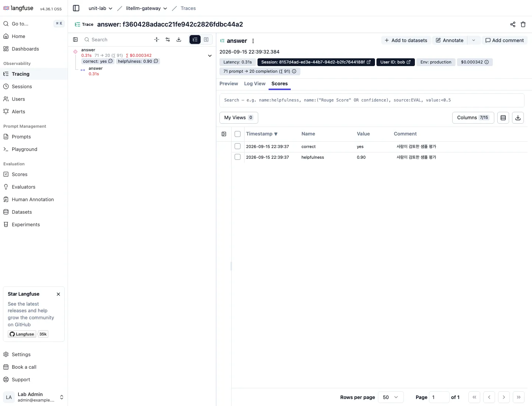The height and width of the screenshot is (406, 532).
Task: Check the helpfulness score row checkbox
Action: (x=238, y=157)
